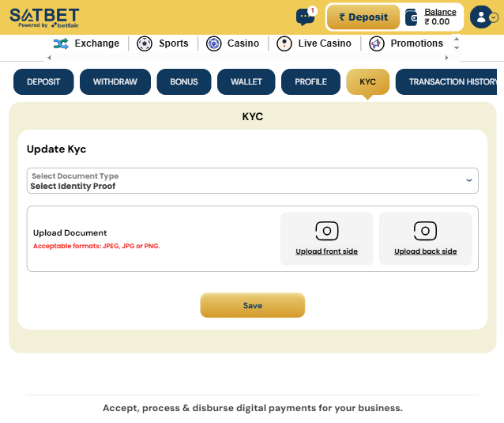504x423 pixels.
Task: Open the Balance link
Action: click(440, 12)
